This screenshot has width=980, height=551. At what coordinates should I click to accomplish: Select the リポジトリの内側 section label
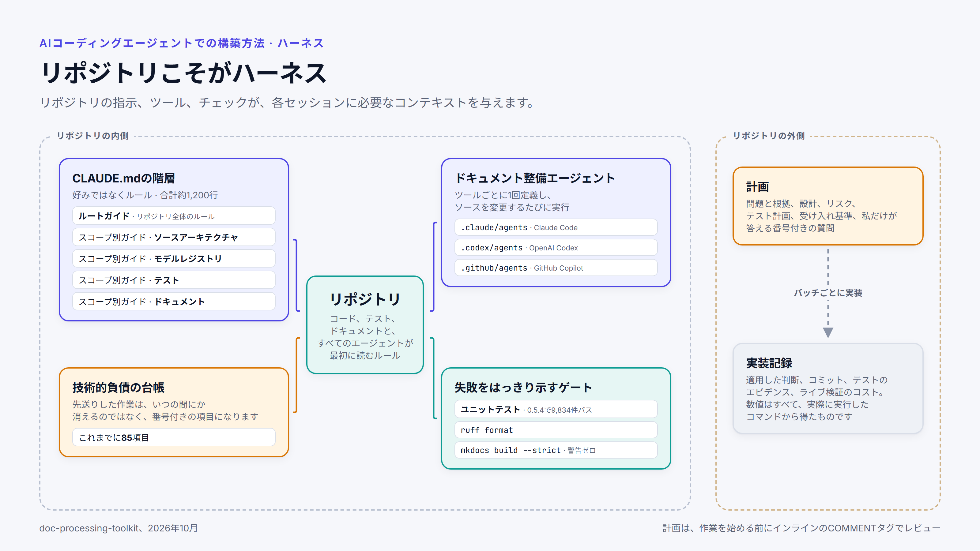click(x=92, y=136)
